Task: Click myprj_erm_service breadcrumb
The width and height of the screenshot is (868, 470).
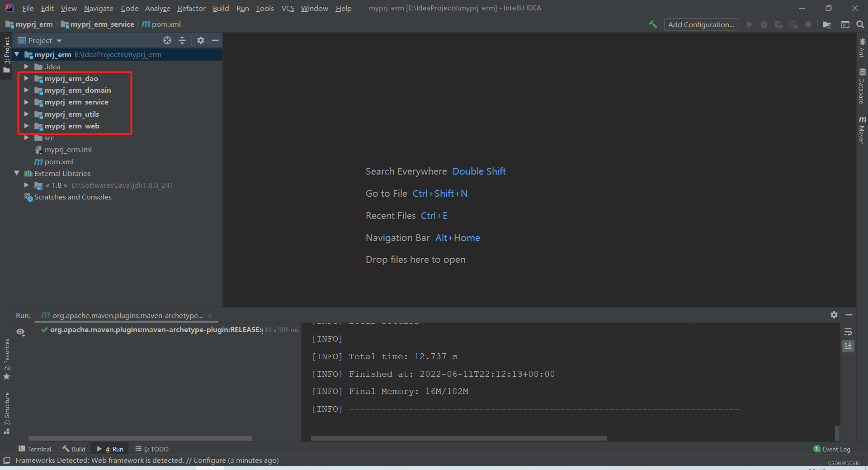Action: pyautogui.click(x=98, y=24)
